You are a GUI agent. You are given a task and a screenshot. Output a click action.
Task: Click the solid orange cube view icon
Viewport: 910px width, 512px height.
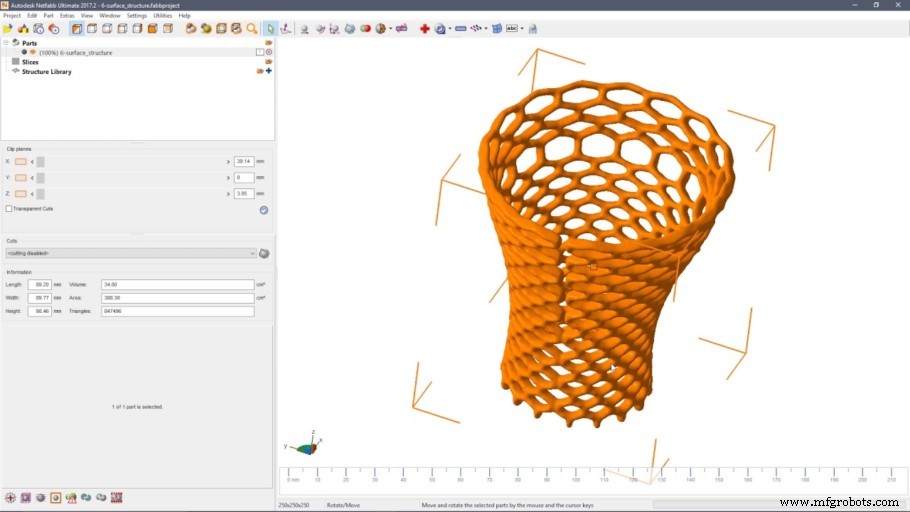coord(152,28)
